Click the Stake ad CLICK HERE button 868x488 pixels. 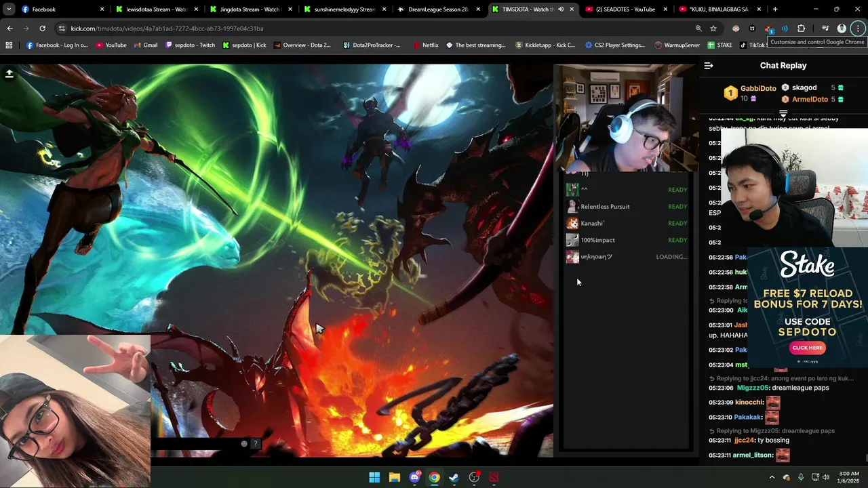(807, 348)
